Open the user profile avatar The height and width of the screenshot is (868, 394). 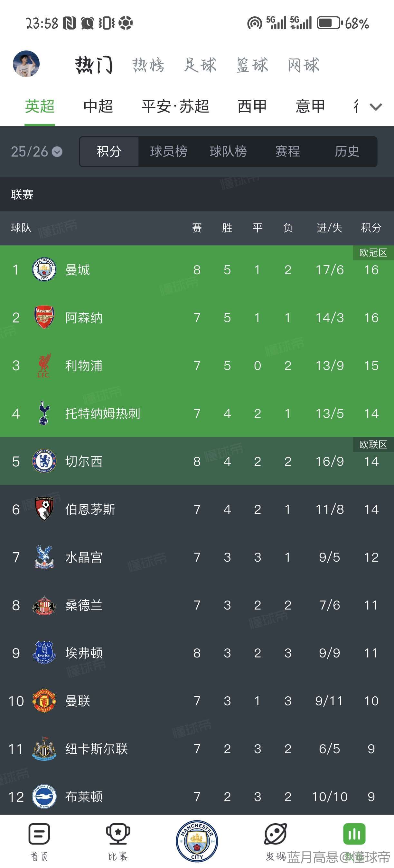(26, 64)
